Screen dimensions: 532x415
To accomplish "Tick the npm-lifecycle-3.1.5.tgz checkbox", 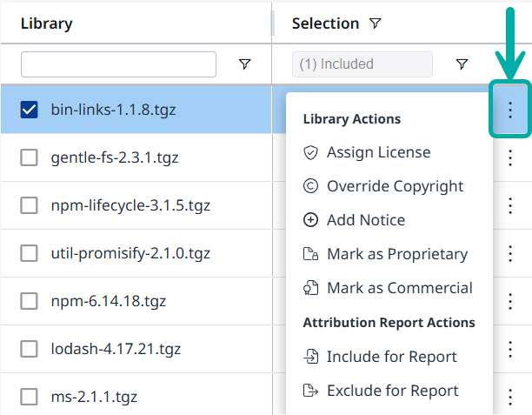I will click(x=29, y=205).
